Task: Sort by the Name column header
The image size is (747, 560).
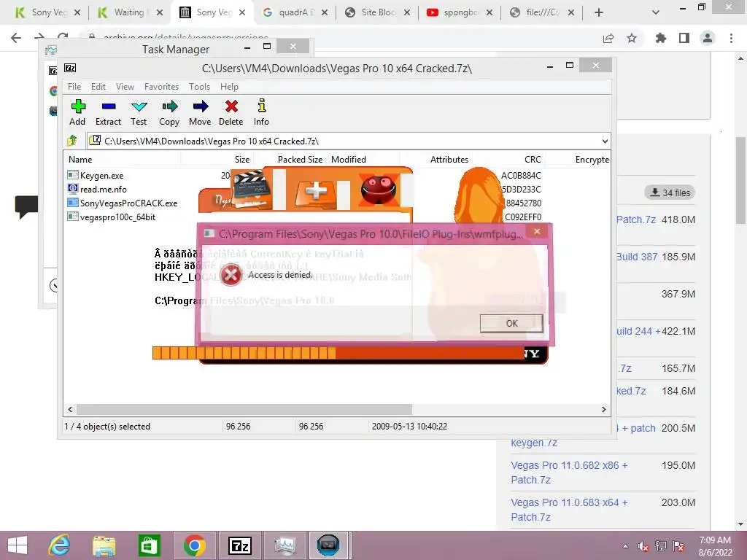Action: (80, 160)
